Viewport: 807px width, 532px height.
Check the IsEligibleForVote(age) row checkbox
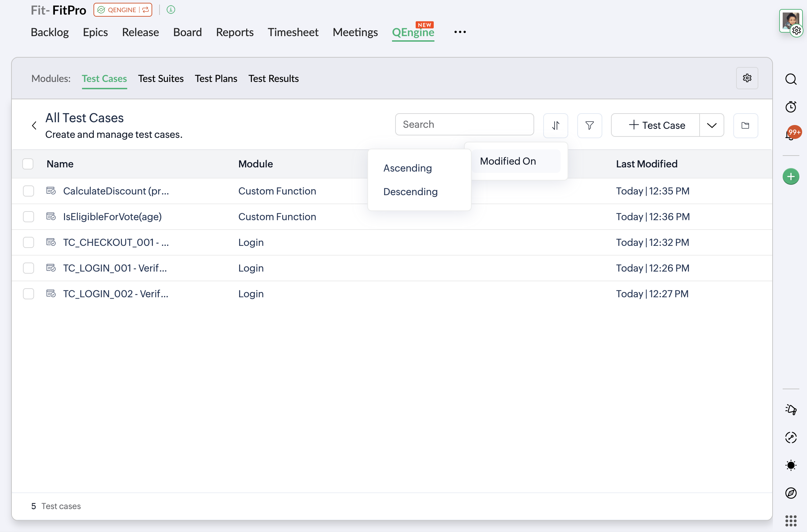pos(28,217)
